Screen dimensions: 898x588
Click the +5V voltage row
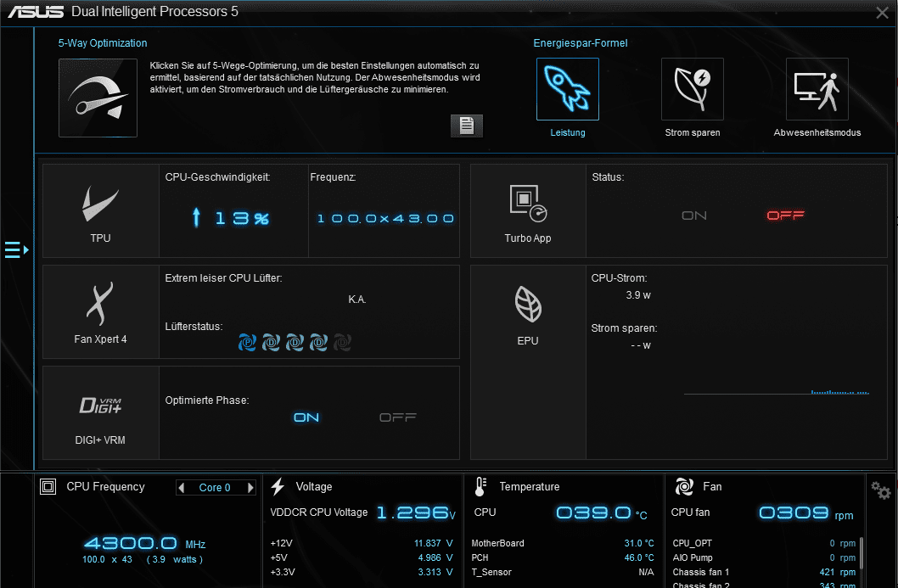(x=362, y=557)
